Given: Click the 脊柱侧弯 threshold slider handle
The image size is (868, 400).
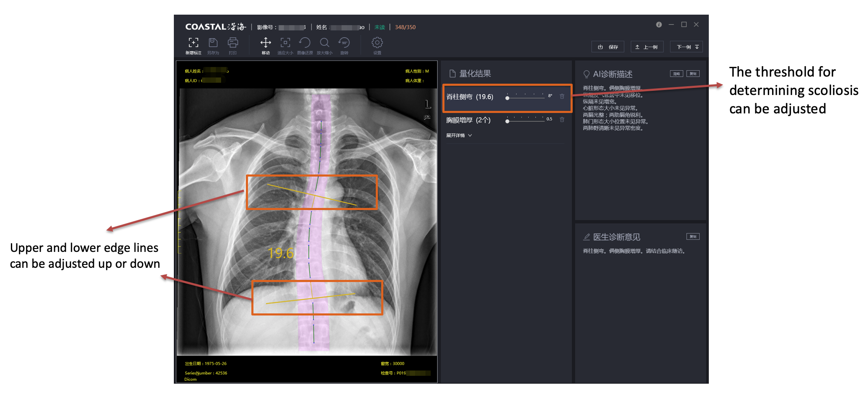Looking at the screenshot, I should (507, 98).
